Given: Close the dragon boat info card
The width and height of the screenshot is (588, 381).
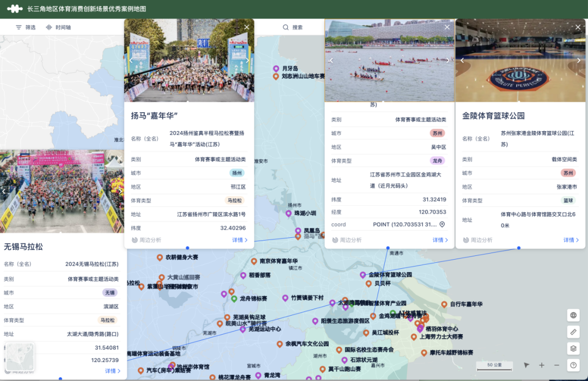Looking at the screenshot, I should (447, 27).
